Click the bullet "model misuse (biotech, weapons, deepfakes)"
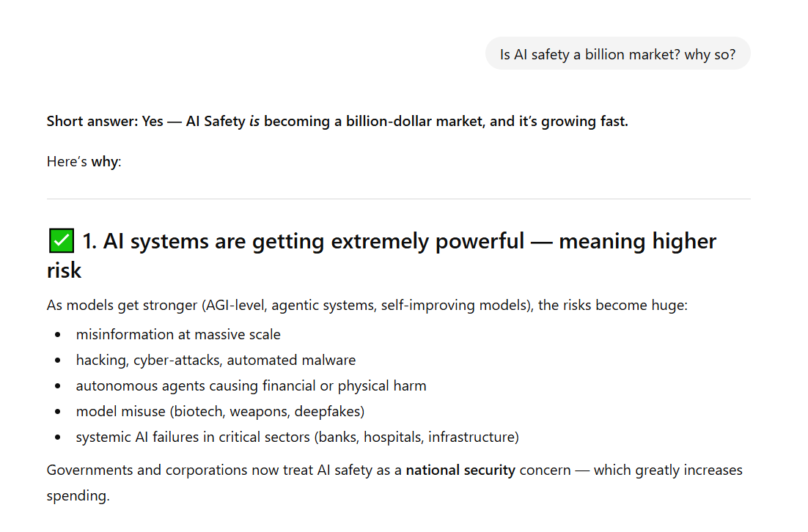The image size is (808, 532). coord(220,412)
